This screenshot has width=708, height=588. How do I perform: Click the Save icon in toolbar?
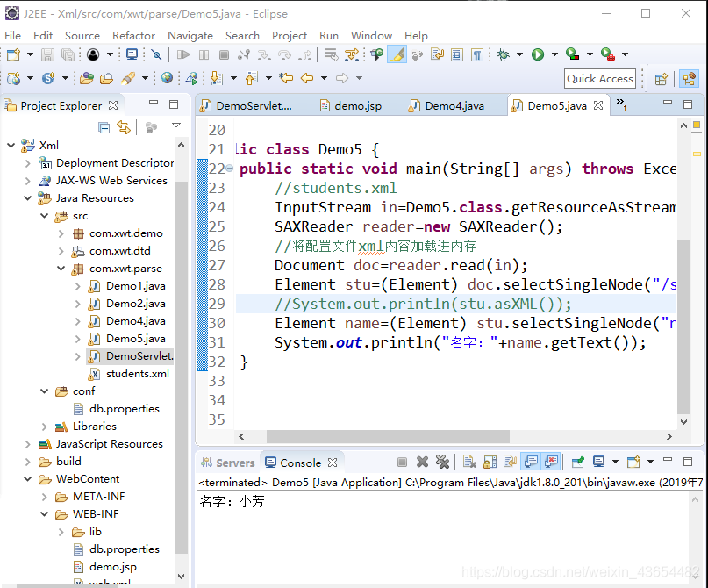point(47,54)
